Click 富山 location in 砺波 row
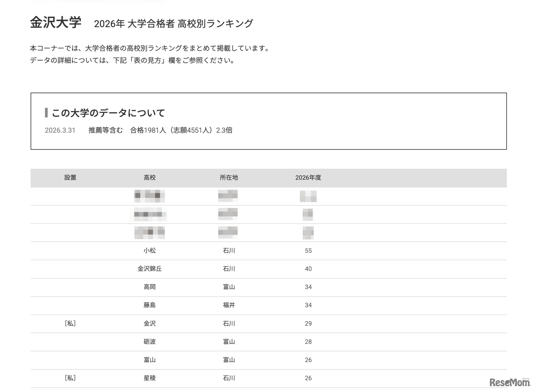 tap(229, 342)
